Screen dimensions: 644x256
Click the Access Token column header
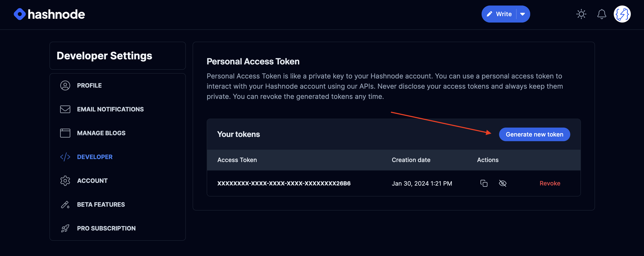(237, 160)
